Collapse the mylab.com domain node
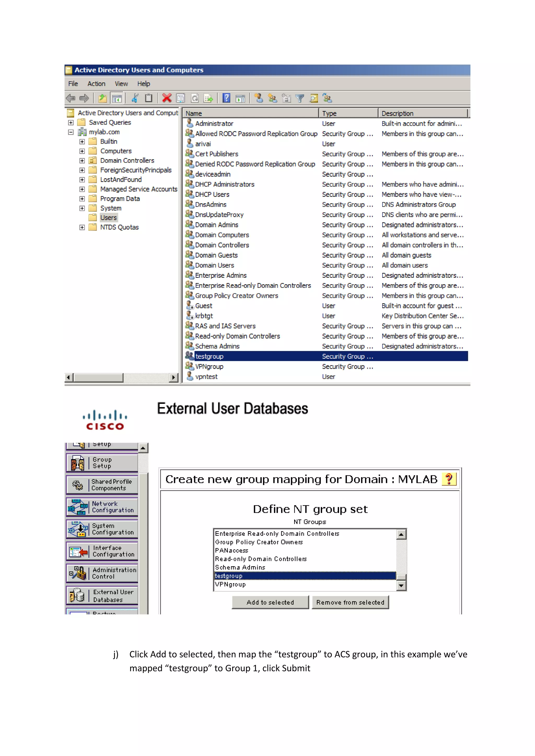 click(71, 132)
